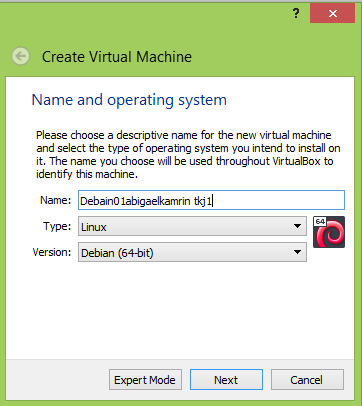Click the Debian 64-bit OS logo icon
362x406 pixels.
(329, 232)
